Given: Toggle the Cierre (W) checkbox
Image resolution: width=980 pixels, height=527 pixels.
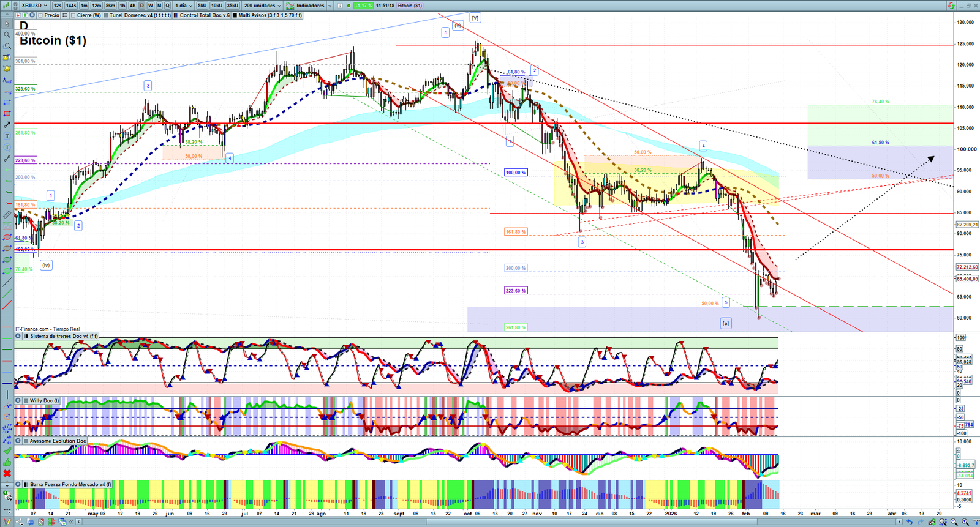Looking at the screenshot, I should point(73,15).
